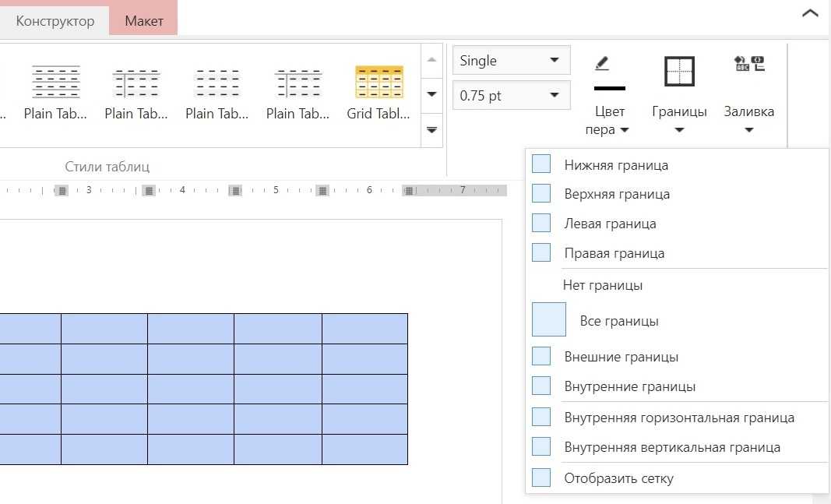Click the pen color icon
831x504 pixels.
point(600,64)
